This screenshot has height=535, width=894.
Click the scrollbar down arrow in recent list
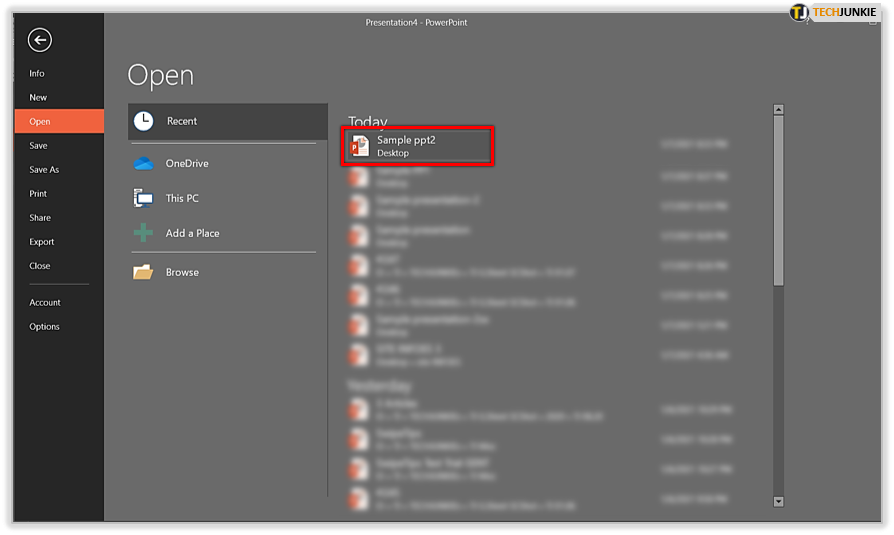pyautogui.click(x=778, y=501)
